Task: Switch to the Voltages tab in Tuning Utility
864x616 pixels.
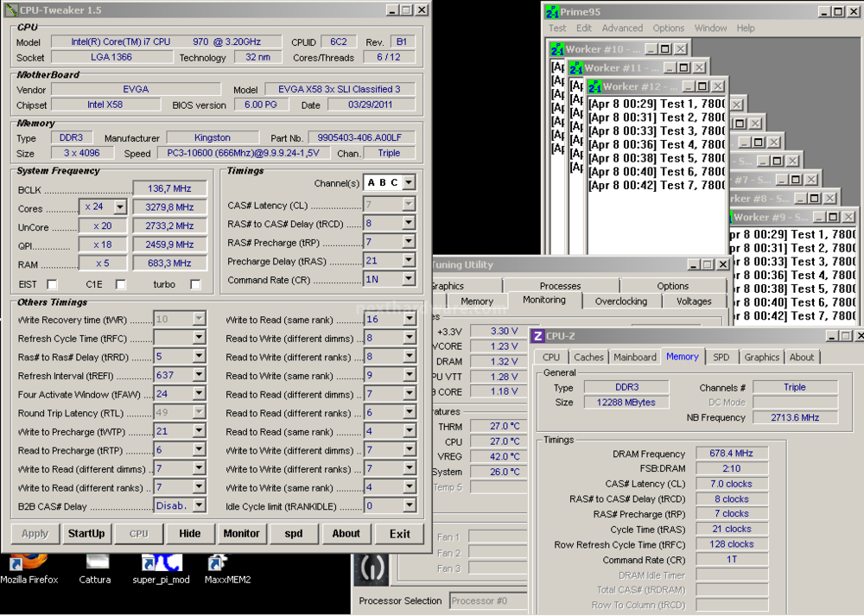Action: (694, 302)
